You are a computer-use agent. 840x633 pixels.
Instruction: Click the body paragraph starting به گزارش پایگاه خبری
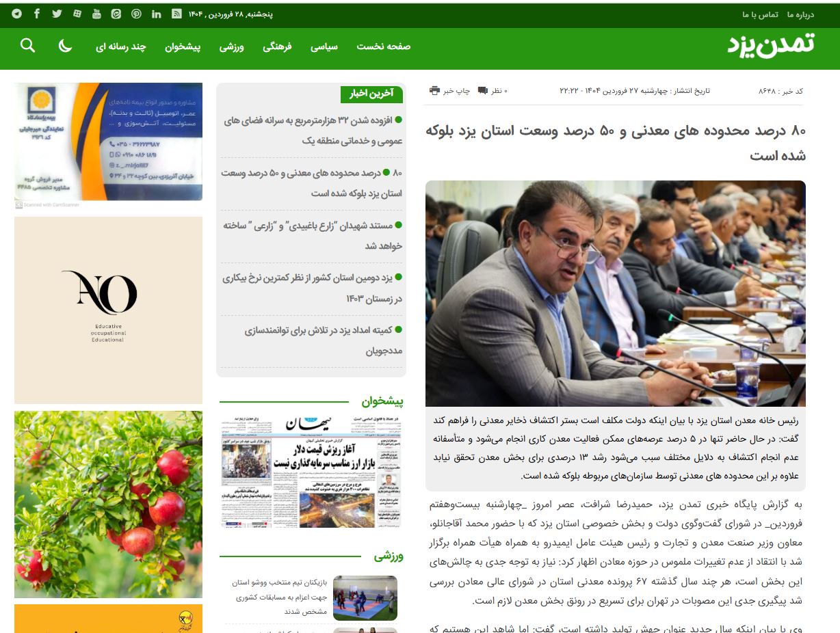click(616, 553)
